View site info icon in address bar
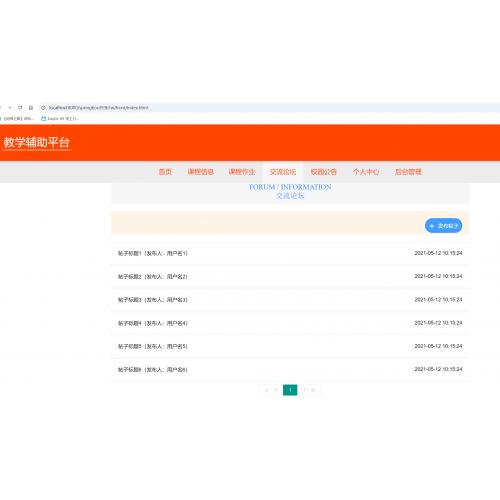 43,108
